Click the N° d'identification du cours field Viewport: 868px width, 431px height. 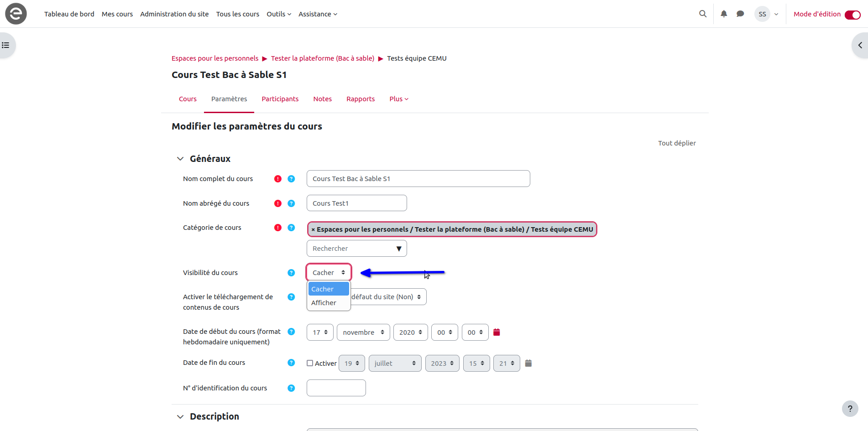336,388
